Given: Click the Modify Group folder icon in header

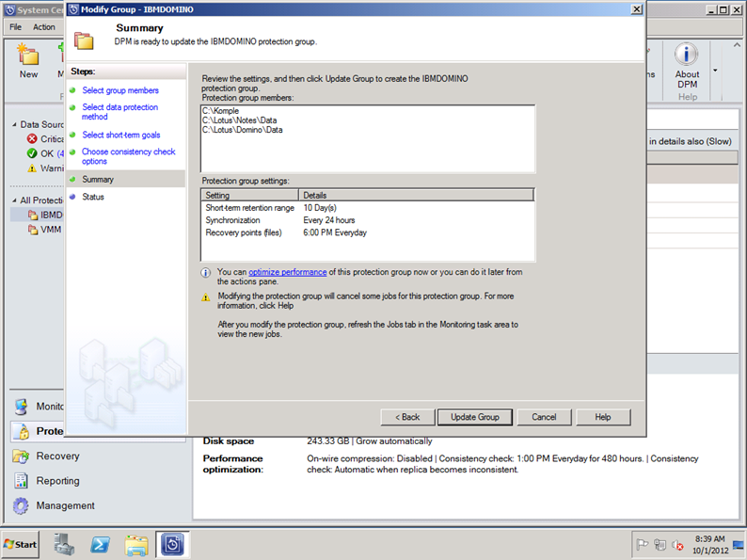Looking at the screenshot, I should (x=84, y=41).
